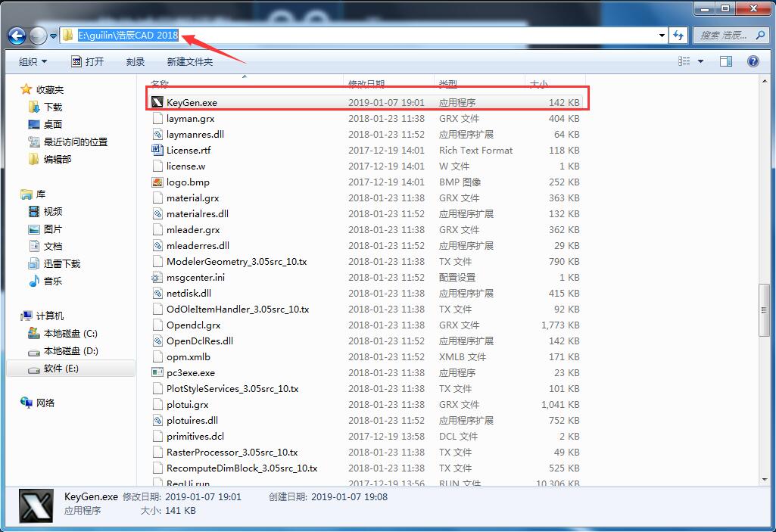Click the scroll up arrow of file list
Screen dimensions: 776x532
point(764,81)
